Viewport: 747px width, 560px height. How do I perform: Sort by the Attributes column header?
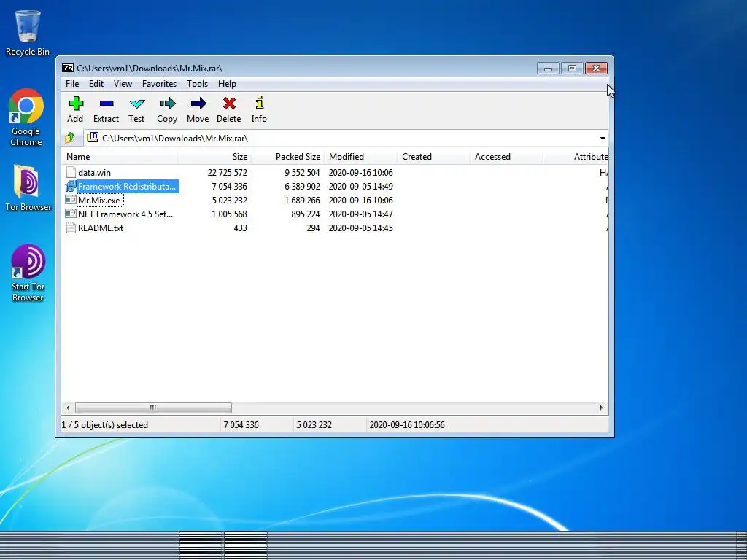click(x=576, y=157)
